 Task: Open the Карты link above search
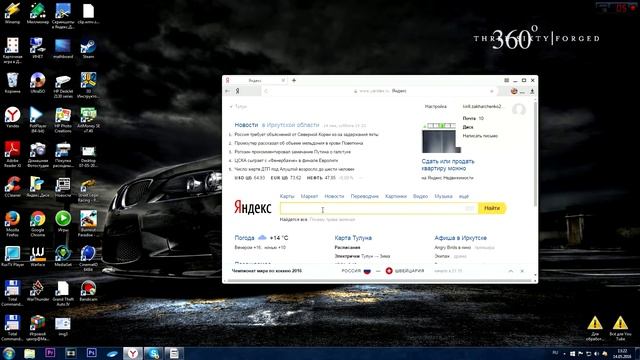(x=287, y=196)
